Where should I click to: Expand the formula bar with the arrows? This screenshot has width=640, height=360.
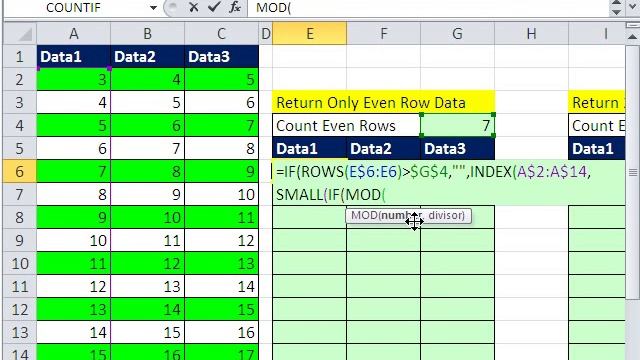[616, 7]
